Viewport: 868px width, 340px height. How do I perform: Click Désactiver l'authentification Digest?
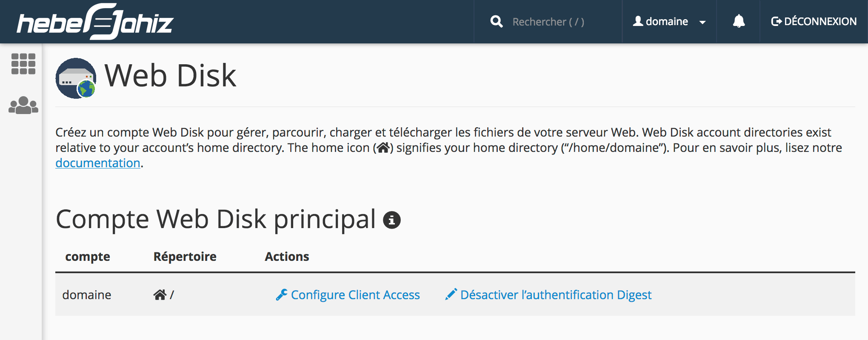coord(557,294)
